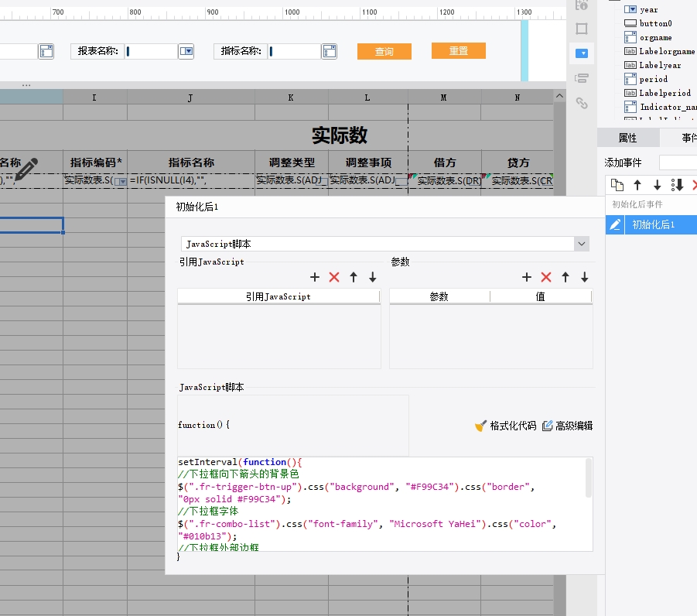
Task: Open 报表名称 combo box dropdown arrow
Action: 186,51
